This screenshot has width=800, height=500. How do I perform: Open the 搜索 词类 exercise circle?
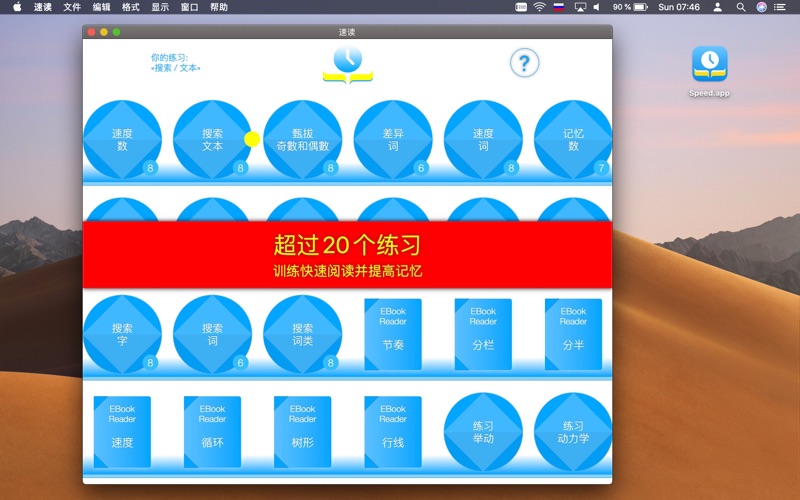pyautogui.click(x=303, y=334)
